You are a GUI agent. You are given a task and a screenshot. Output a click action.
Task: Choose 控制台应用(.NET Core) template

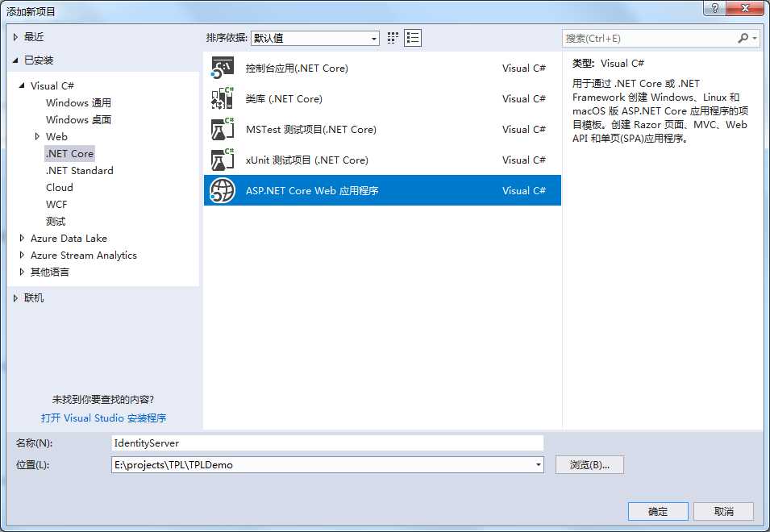click(x=382, y=68)
